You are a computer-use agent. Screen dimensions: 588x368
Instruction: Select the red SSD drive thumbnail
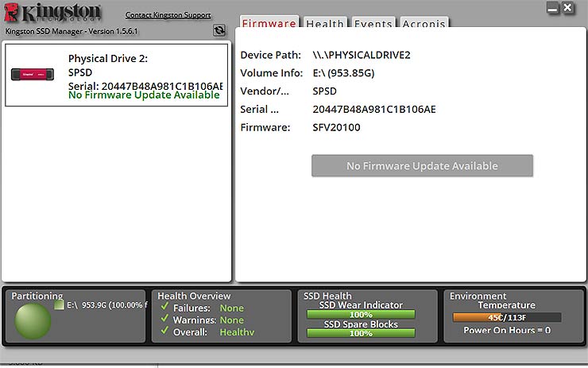[x=33, y=74]
